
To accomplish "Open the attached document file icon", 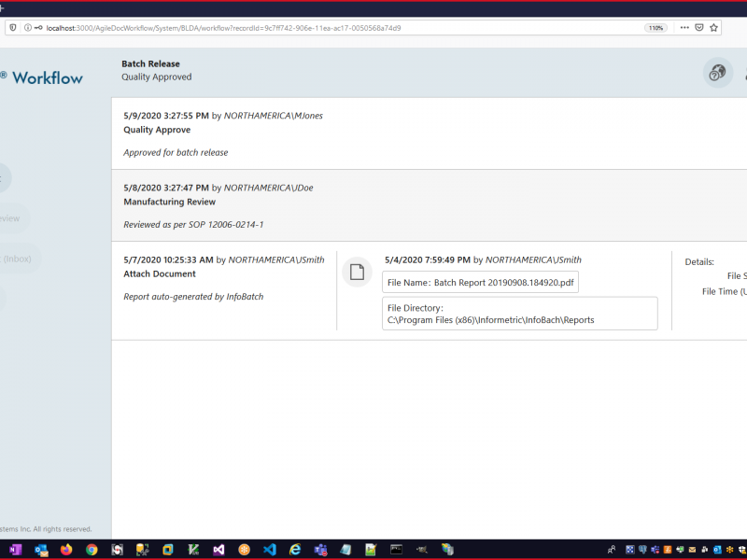I will pos(357,272).
